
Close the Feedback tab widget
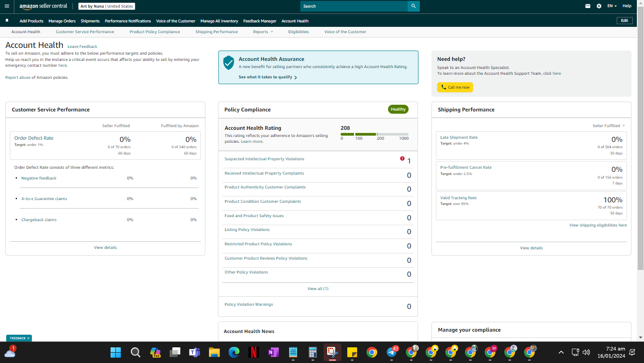pos(28,338)
